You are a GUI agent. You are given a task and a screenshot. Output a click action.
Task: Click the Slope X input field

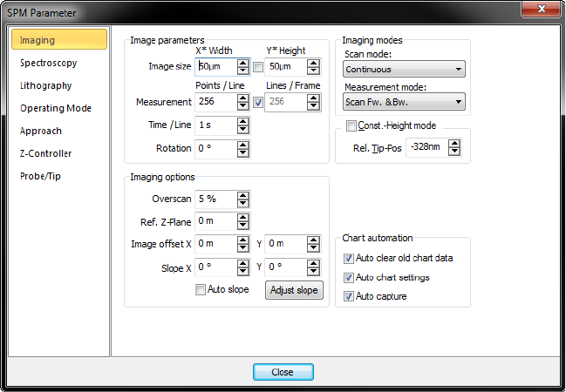coord(215,267)
